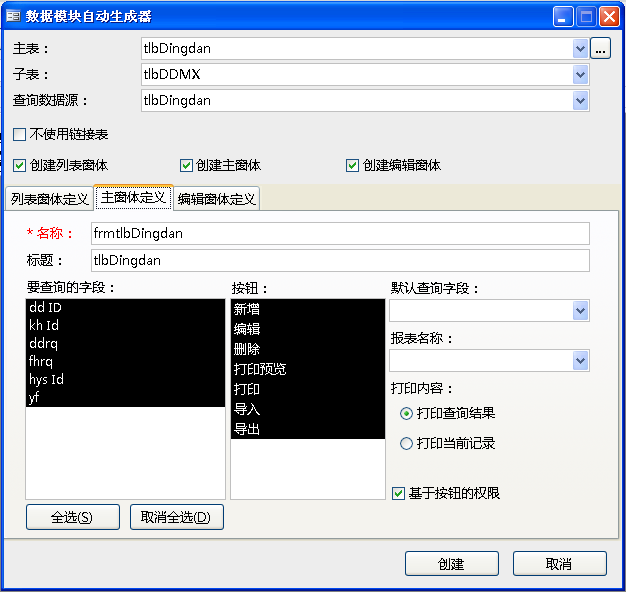The width and height of the screenshot is (626, 592).
Task: Select 新增 in the 按钮 list
Action: coord(308,309)
